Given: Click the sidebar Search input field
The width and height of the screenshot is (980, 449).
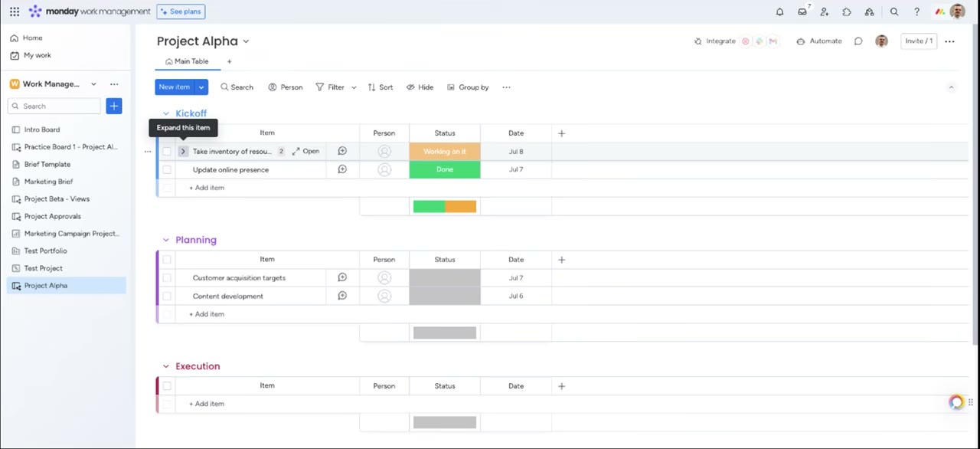Looking at the screenshot, I should tap(54, 106).
